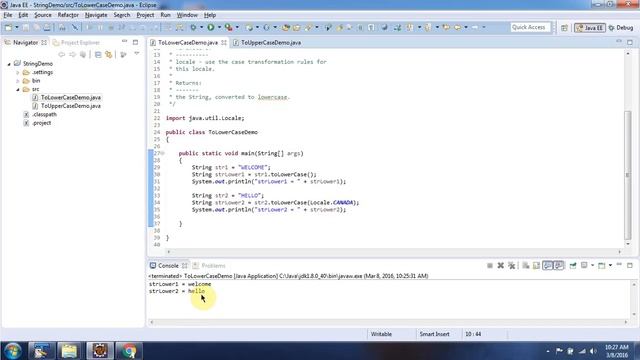Expand the .settings folder
The width and height of the screenshot is (640, 360).
18,72
